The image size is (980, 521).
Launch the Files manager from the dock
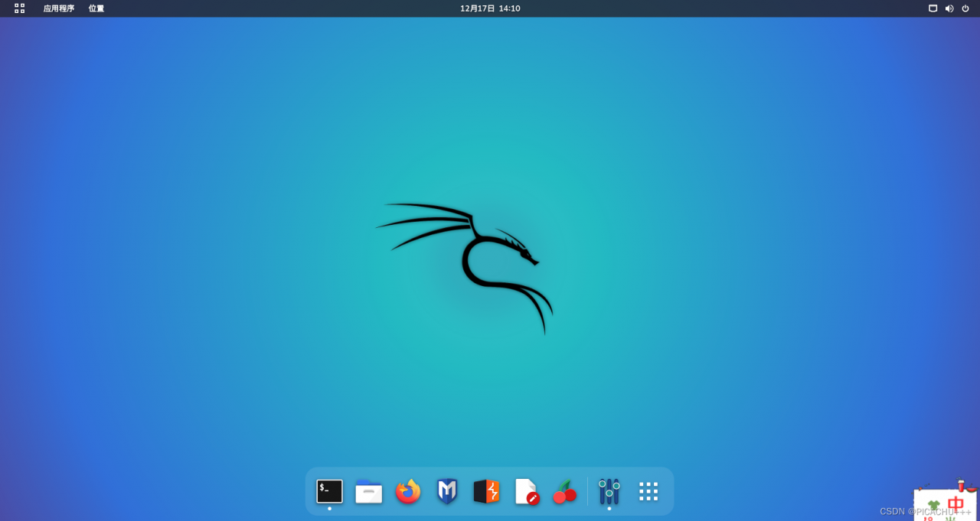click(367, 492)
